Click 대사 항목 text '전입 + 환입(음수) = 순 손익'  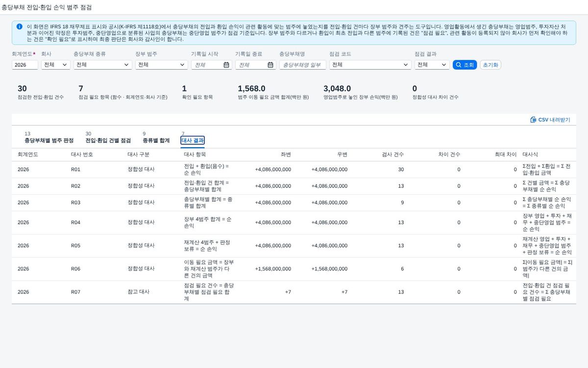point(206,170)
